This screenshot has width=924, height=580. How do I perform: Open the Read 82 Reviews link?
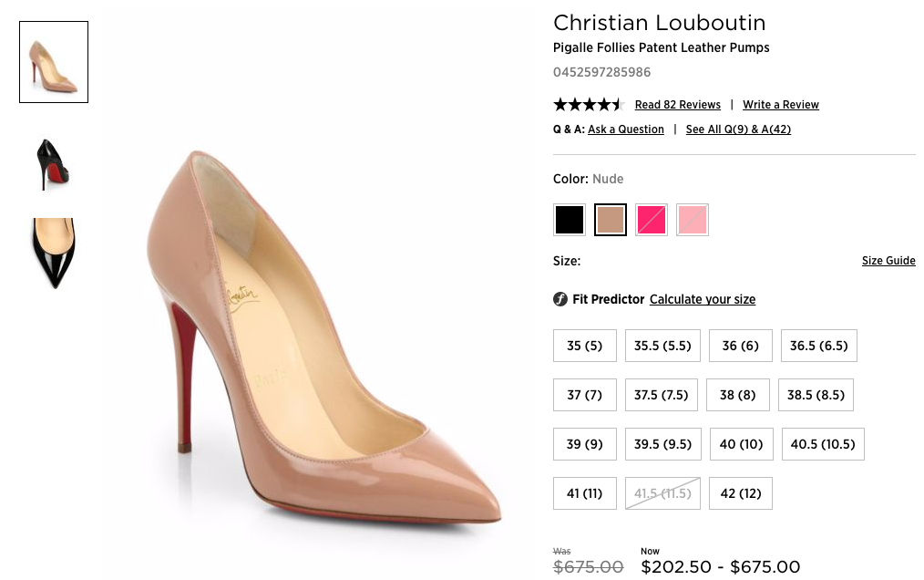(677, 105)
